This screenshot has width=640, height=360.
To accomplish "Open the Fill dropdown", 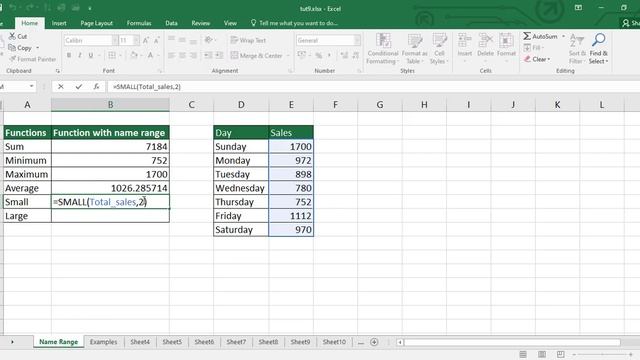I will [x=534, y=48].
